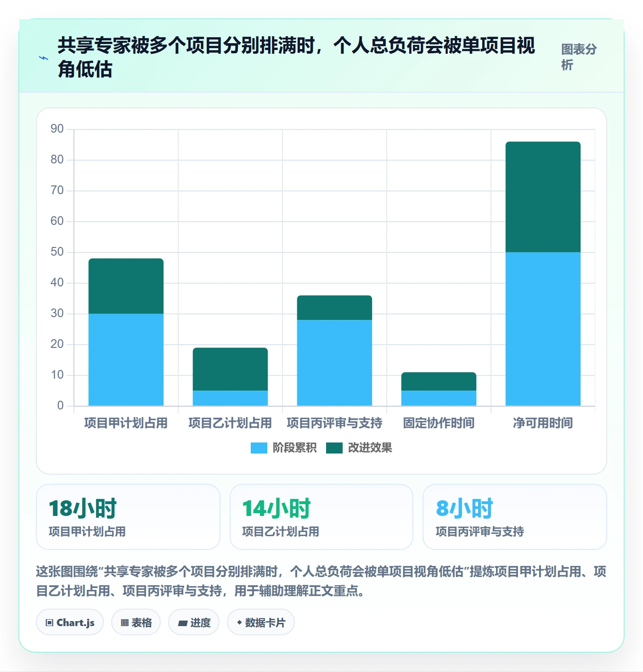Click the blue segment of the 项目乙计划占用 bar

[x=230, y=398]
